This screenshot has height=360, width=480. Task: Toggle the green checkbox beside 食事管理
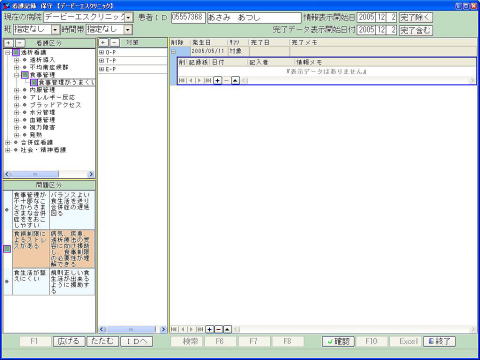(25, 75)
